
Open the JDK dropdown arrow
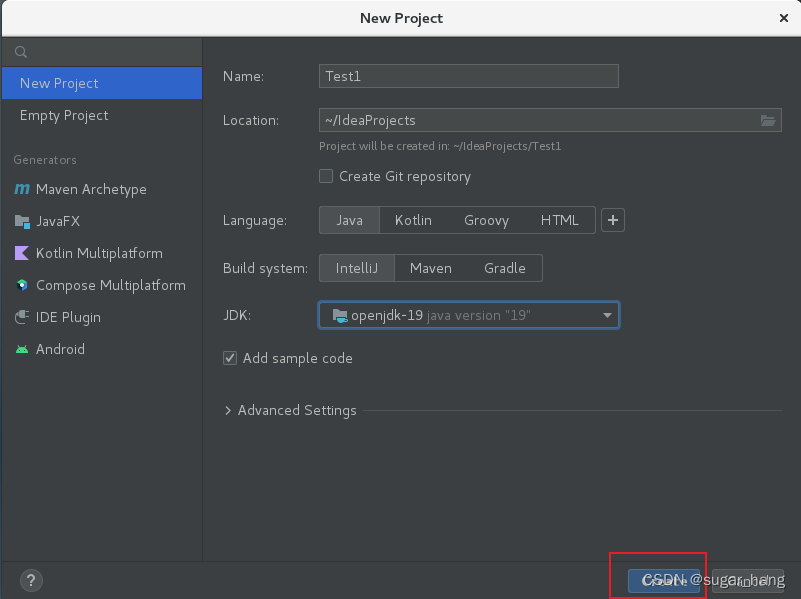pyautogui.click(x=607, y=316)
